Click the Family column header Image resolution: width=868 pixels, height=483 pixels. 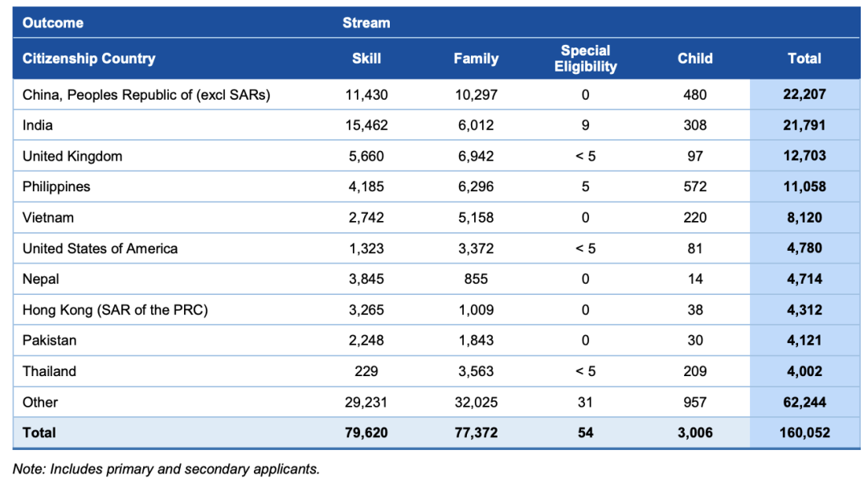point(476,59)
